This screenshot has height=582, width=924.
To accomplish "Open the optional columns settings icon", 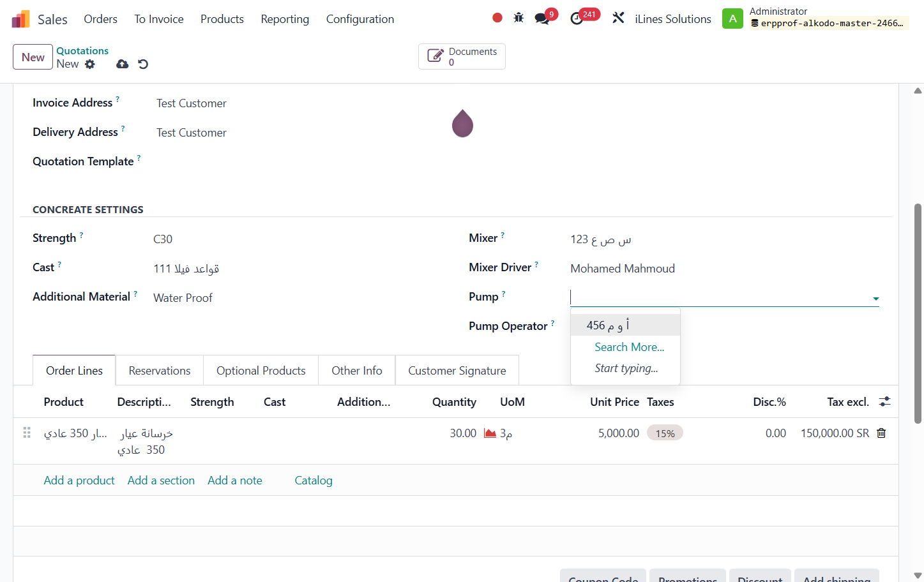I will [x=884, y=401].
